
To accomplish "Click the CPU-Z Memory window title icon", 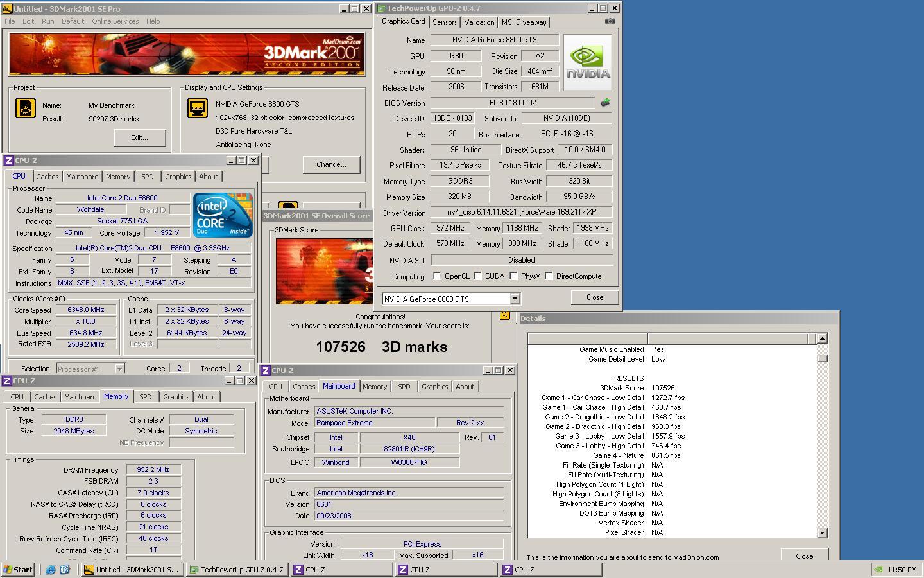I will coord(8,381).
